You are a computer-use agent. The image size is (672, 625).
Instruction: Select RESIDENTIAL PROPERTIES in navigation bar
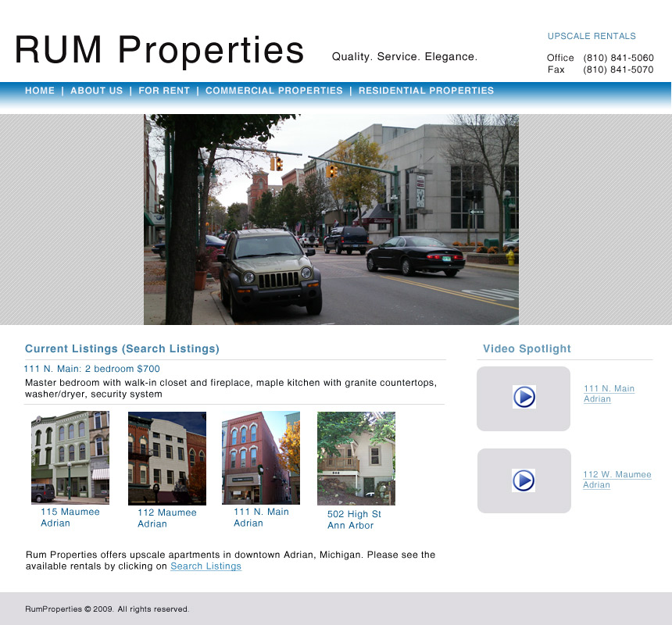[426, 91]
